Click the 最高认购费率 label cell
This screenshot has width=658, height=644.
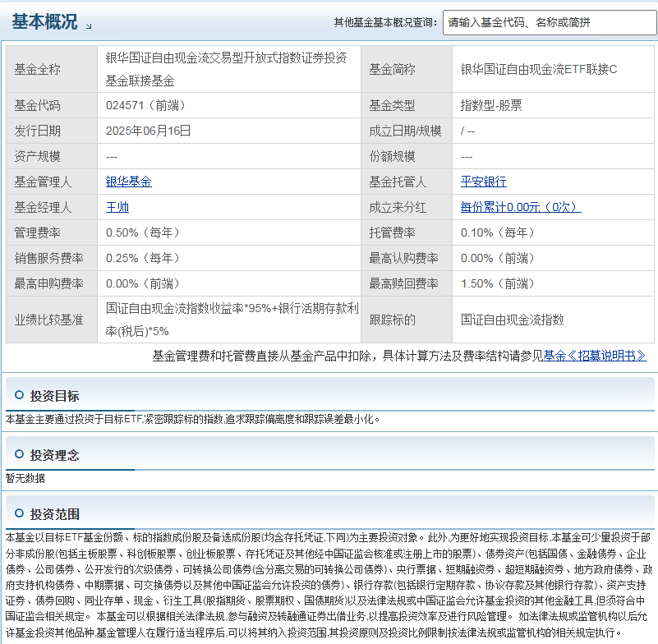[407, 259]
